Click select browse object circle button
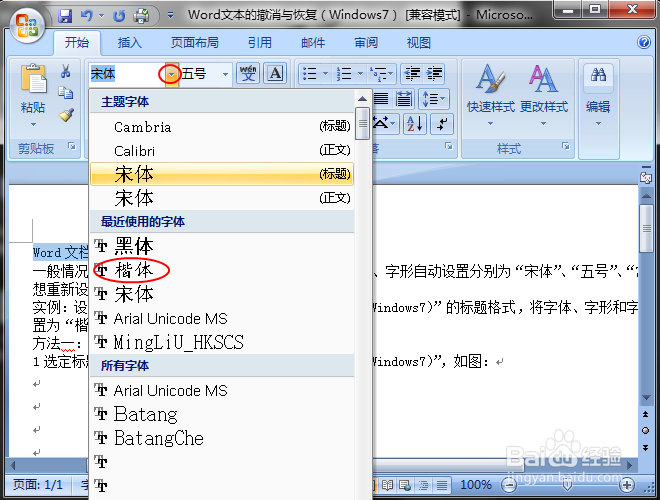Image resolution: width=660 pixels, height=500 pixels. pyautogui.click(x=645, y=431)
